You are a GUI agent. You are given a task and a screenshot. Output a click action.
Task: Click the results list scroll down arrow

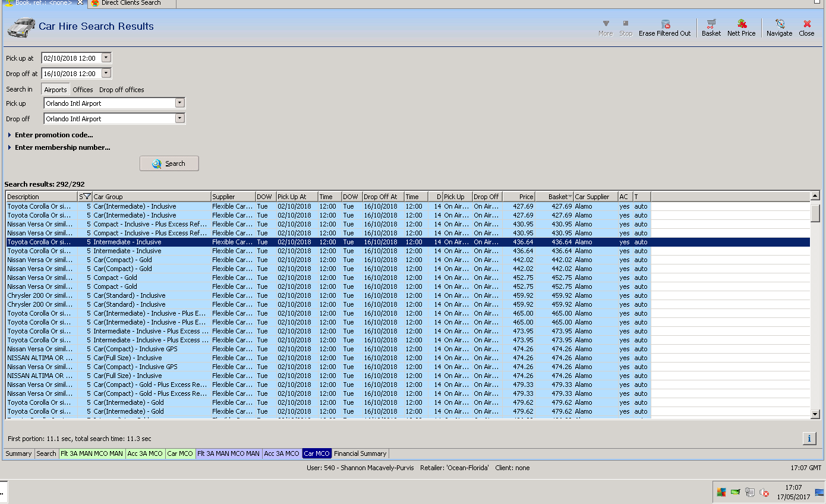815,414
